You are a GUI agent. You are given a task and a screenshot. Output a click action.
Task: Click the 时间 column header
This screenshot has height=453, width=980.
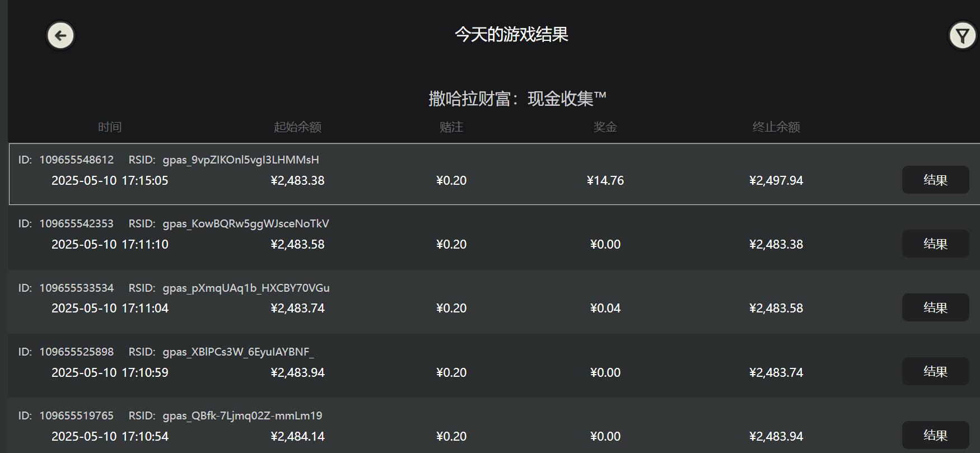click(110, 127)
